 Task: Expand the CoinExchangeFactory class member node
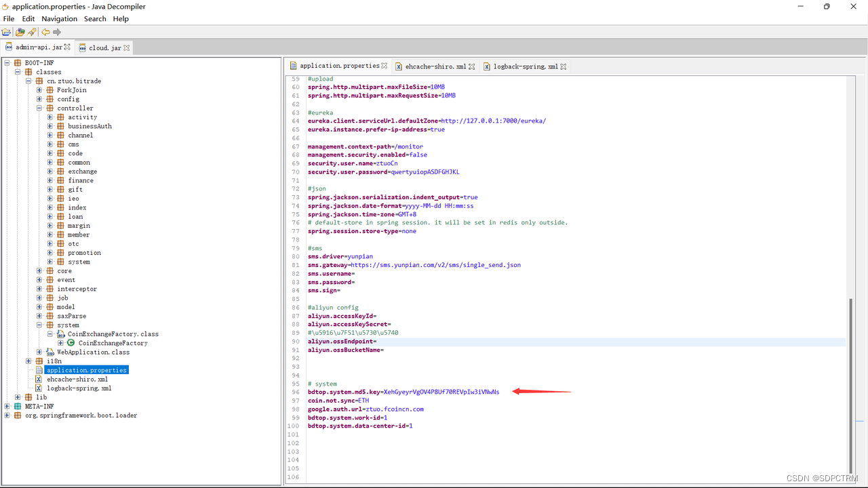click(x=60, y=343)
